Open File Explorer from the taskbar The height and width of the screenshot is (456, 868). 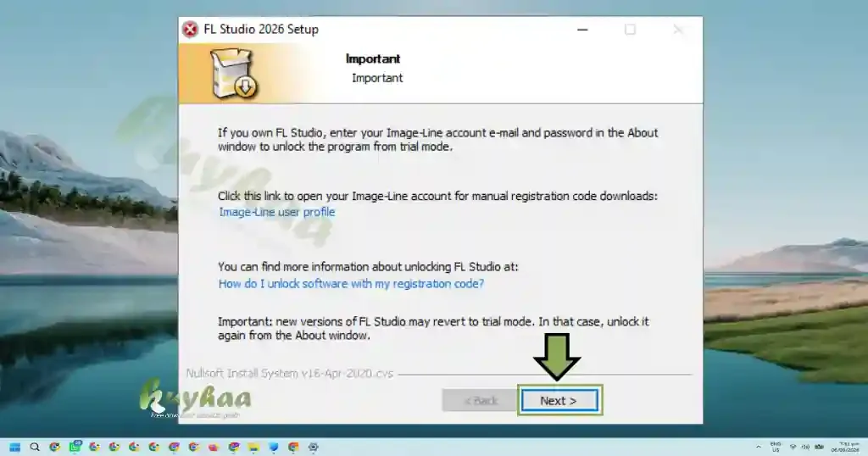[253, 448]
